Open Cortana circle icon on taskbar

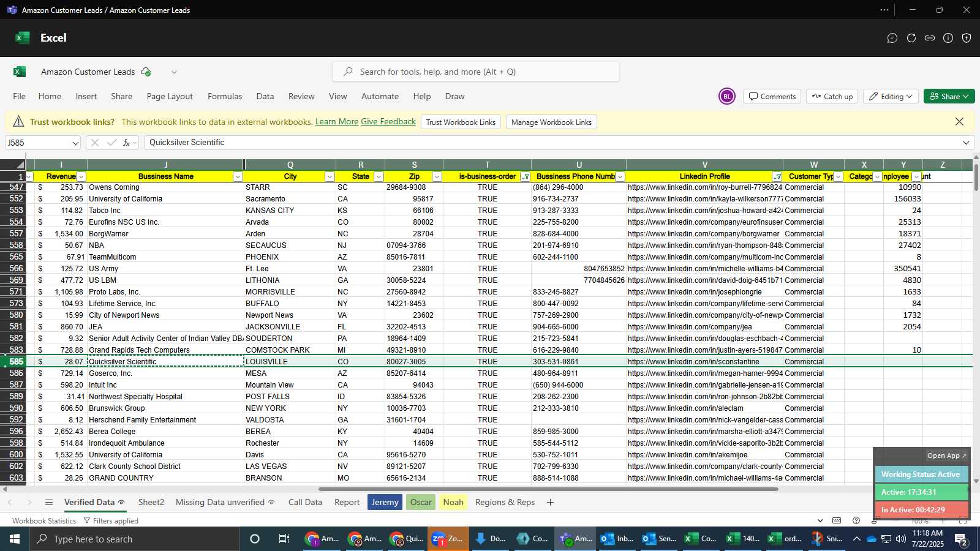point(255,539)
